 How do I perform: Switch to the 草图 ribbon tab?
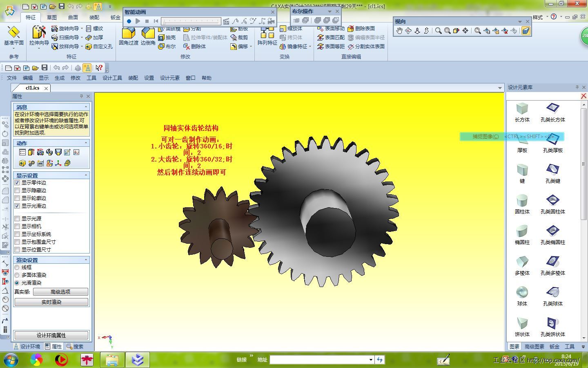tap(52, 17)
